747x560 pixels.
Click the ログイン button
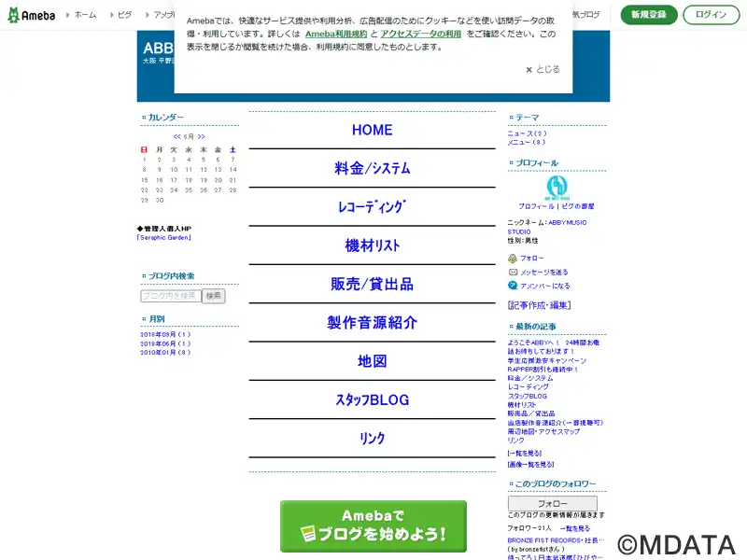coord(711,15)
